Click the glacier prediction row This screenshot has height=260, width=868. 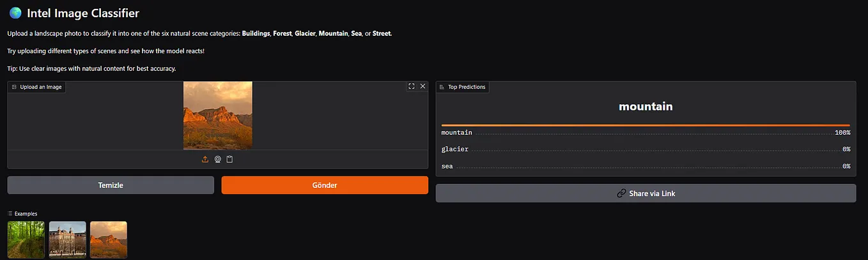(646, 149)
